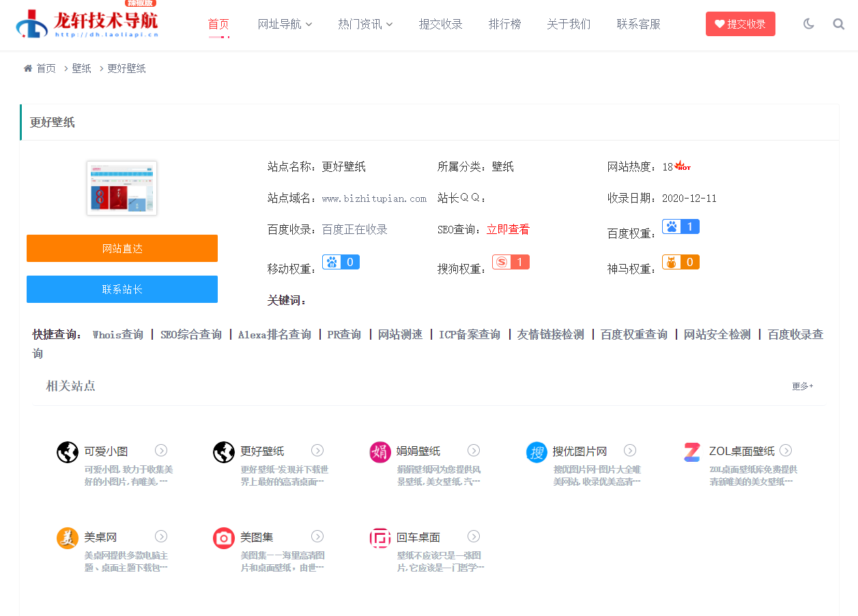
Task: Click the red 提交收录 heart button
Action: [741, 24]
